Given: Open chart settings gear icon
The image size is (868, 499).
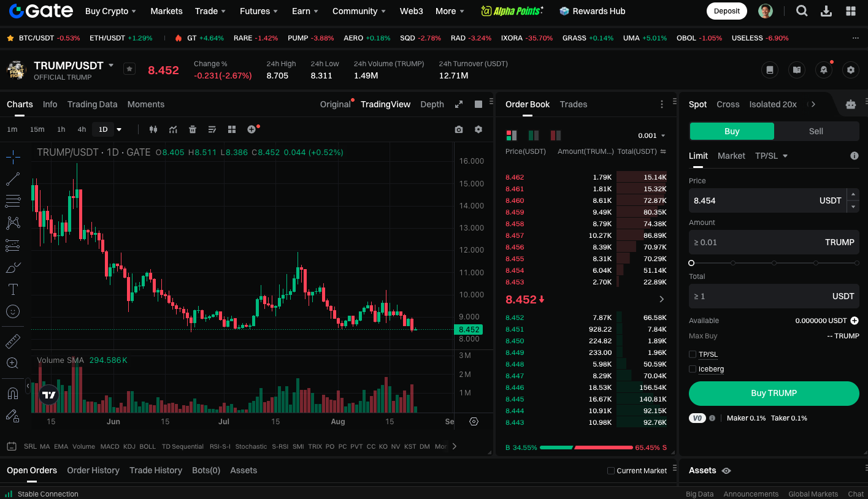Looking at the screenshot, I should [x=478, y=129].
